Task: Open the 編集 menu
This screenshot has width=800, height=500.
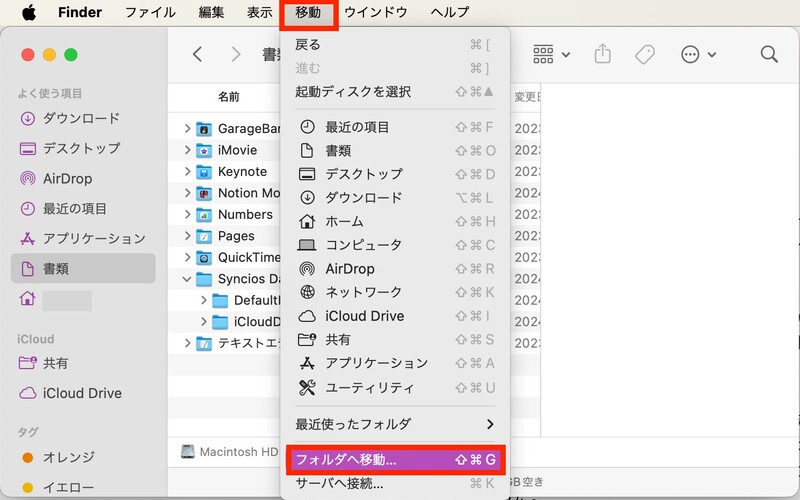Action: click(x=211, y=12)
